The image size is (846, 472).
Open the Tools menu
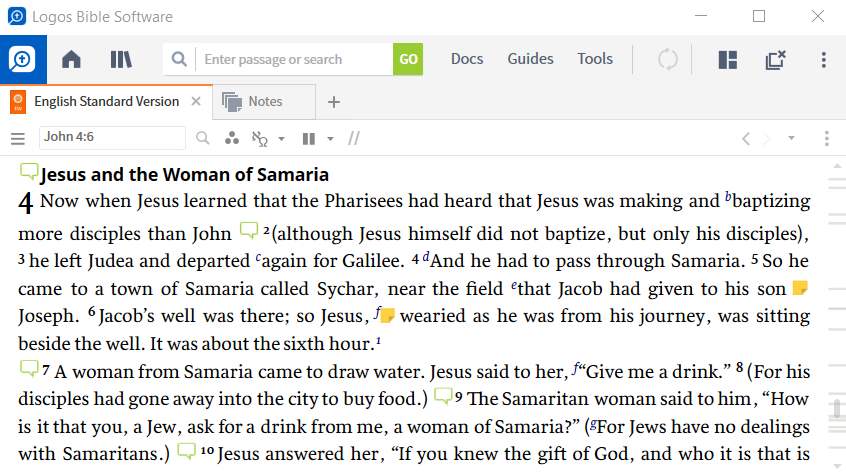click(x=595, y=59)
